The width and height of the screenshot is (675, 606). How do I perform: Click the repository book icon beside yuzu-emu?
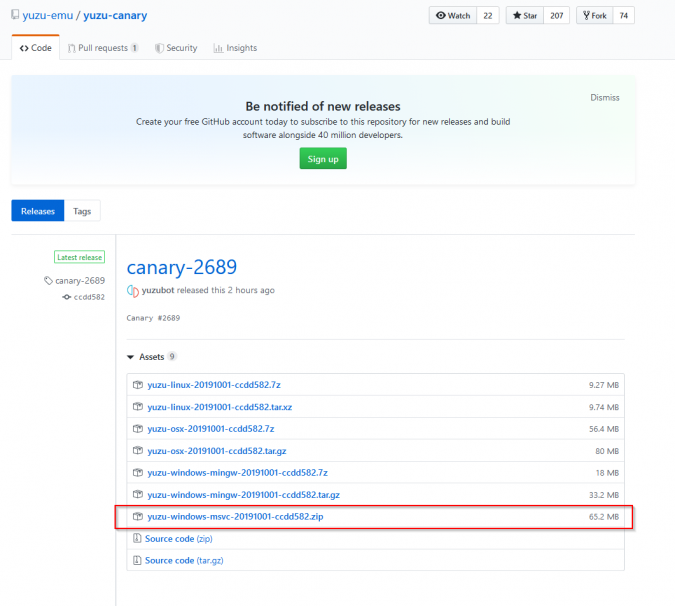point(15,15)
